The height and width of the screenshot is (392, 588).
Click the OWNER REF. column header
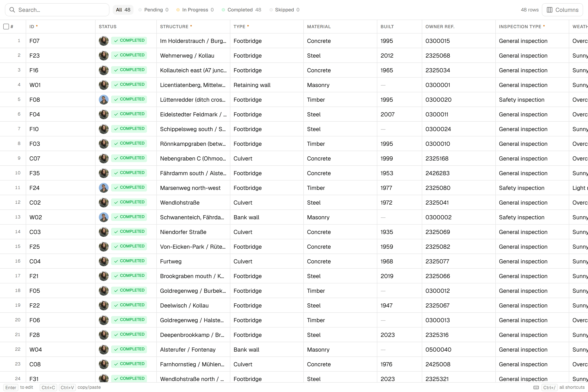[459, 27]
